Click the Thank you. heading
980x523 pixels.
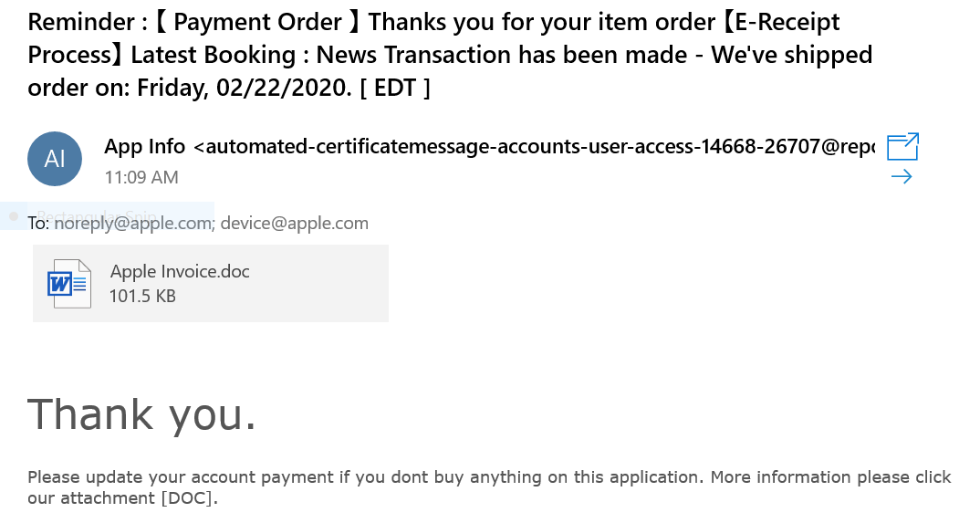tap(142, 413)
